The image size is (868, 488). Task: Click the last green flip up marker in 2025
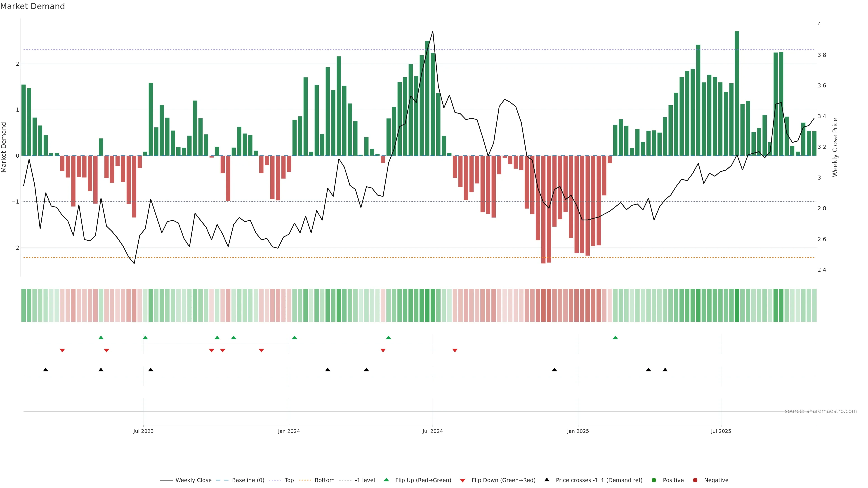615,338
